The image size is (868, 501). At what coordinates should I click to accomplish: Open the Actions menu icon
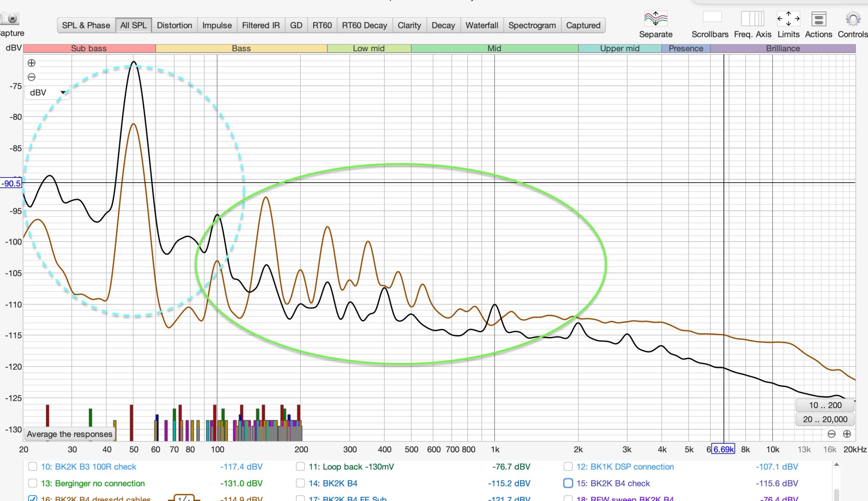point(818,19)
